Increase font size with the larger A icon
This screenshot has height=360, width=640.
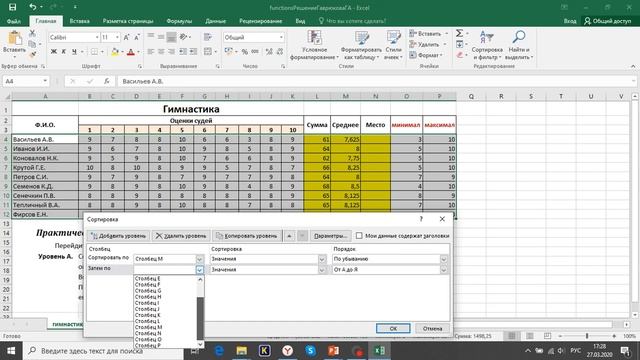126,37
